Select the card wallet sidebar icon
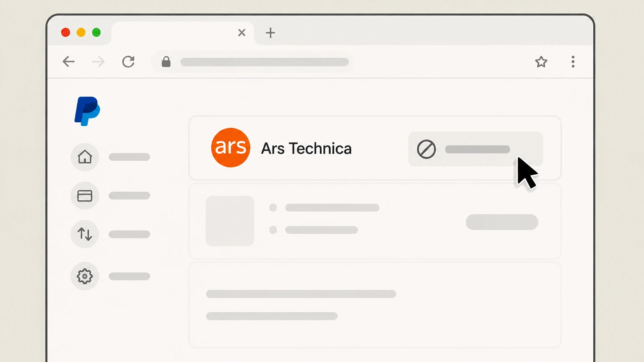 pos(85,196)
